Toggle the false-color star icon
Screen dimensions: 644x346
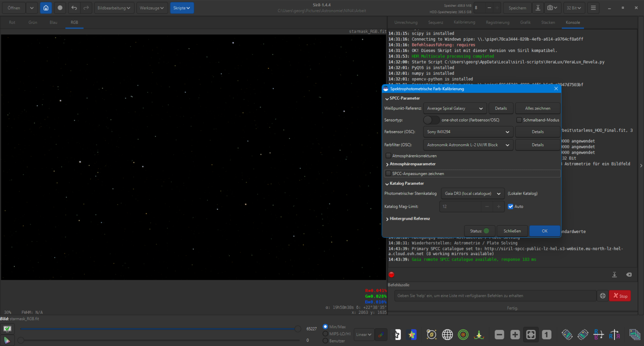412,335
